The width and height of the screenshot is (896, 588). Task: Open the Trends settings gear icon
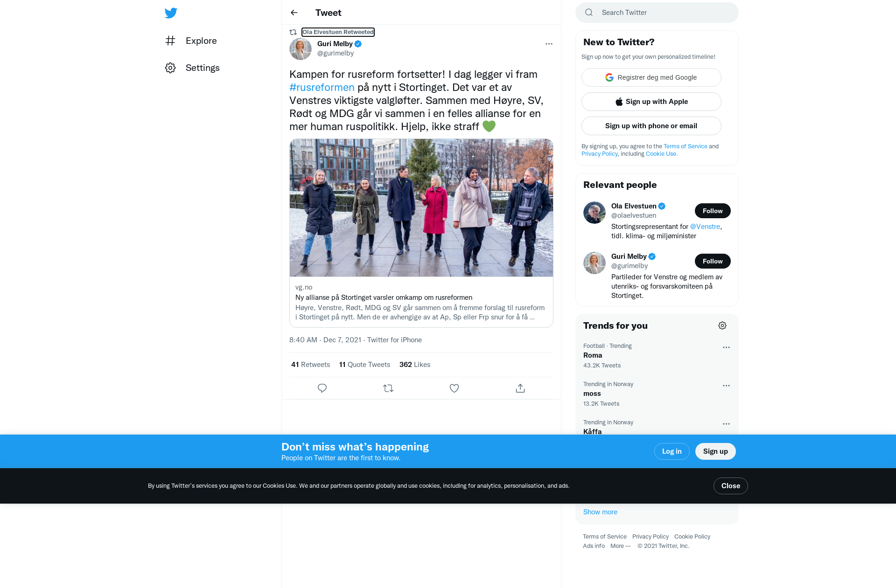[x=722, y=325]
